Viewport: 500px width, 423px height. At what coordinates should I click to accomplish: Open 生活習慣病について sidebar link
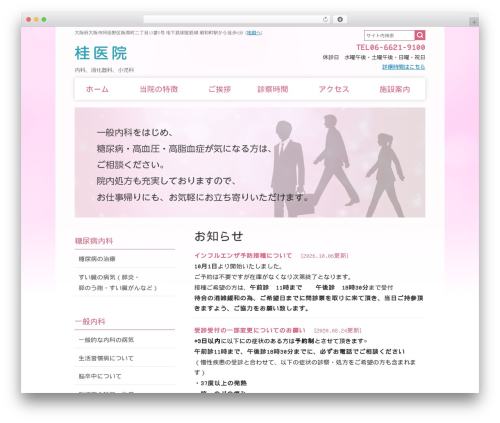[106, 358]
